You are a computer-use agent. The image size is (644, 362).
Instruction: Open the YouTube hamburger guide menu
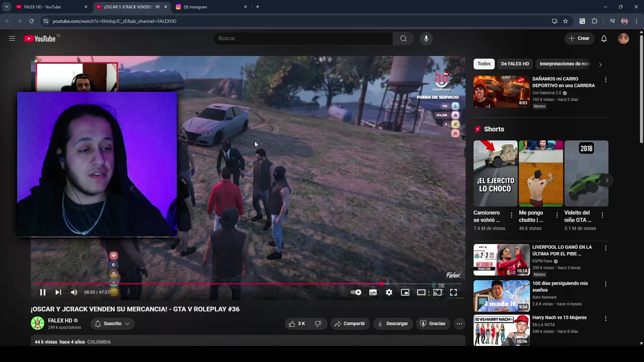coord(12,38)
